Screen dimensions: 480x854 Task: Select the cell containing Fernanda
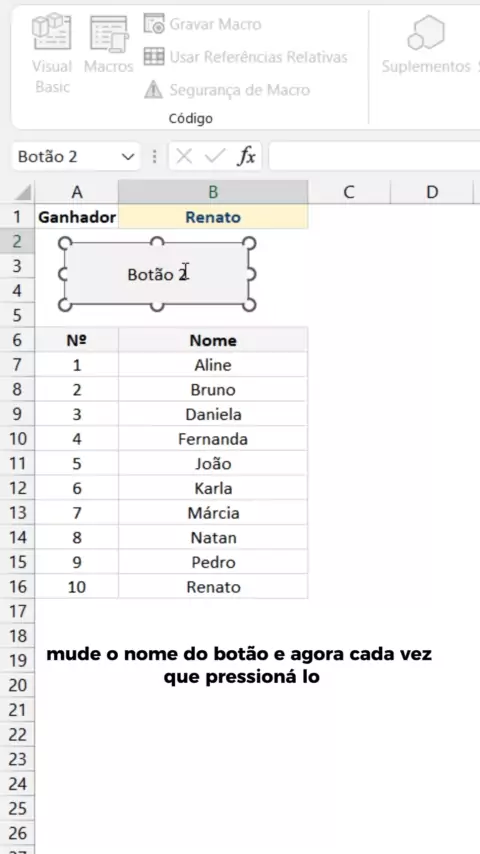point(213,439)
